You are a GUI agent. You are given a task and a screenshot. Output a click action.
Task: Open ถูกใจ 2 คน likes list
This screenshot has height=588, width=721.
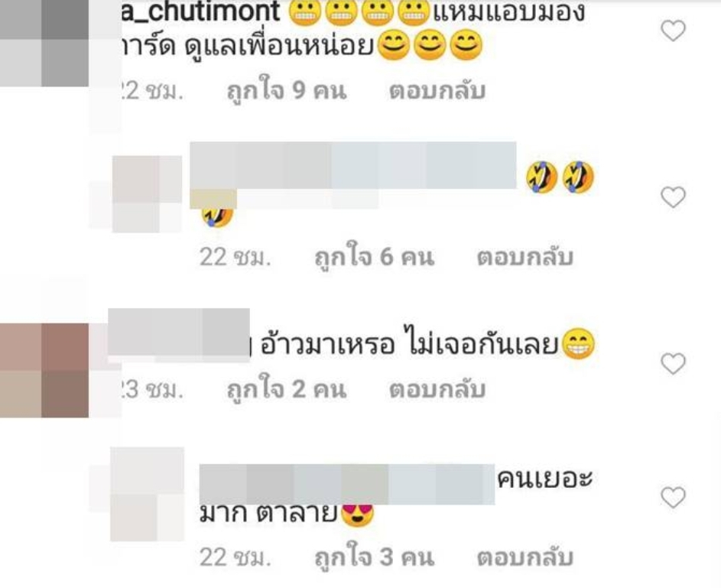pos(287,389)
